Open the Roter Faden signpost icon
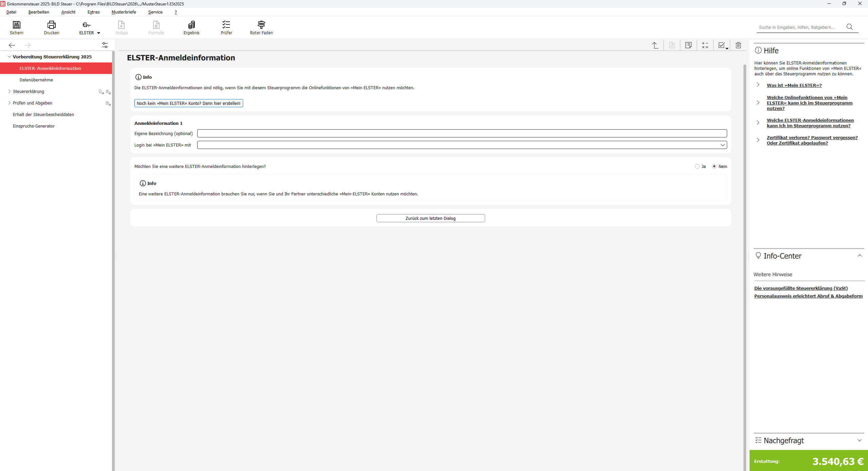The width and height of the screenshot is (868, 471). coord(261,25)
